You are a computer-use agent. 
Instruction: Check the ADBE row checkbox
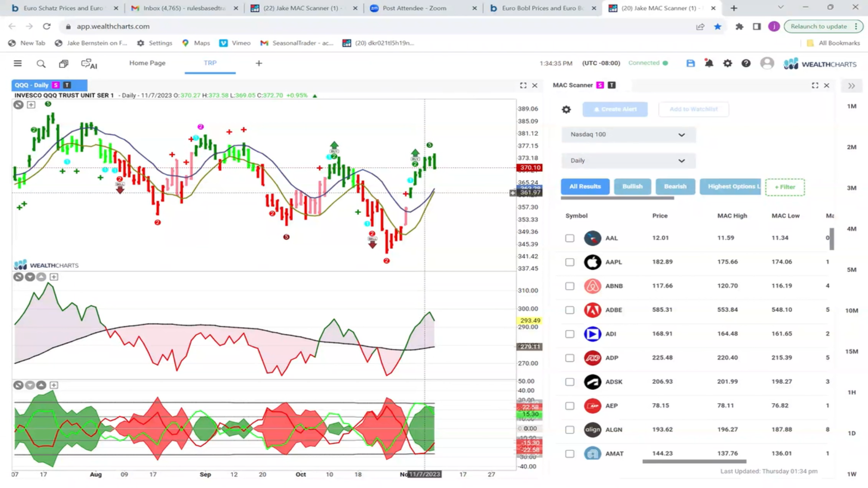(570, 310)
